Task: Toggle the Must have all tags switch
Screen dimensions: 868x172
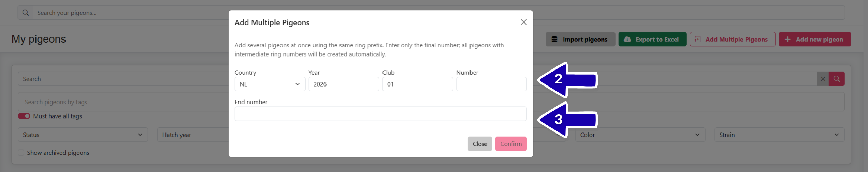Action: (24, 116)
